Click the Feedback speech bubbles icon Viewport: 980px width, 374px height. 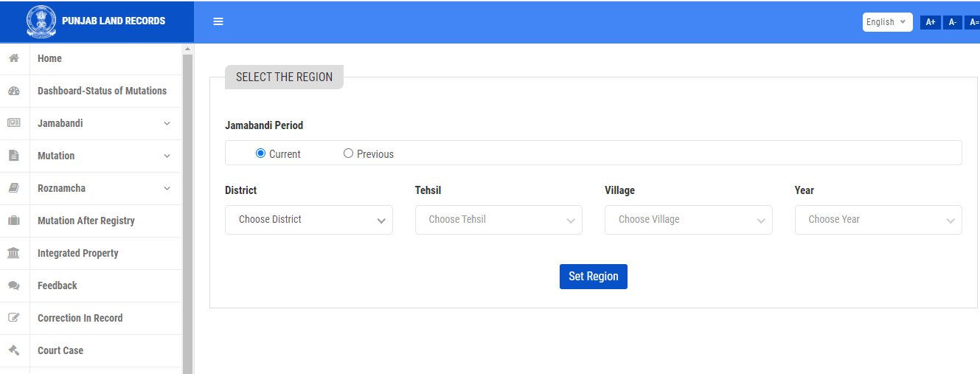coord(14,285)
